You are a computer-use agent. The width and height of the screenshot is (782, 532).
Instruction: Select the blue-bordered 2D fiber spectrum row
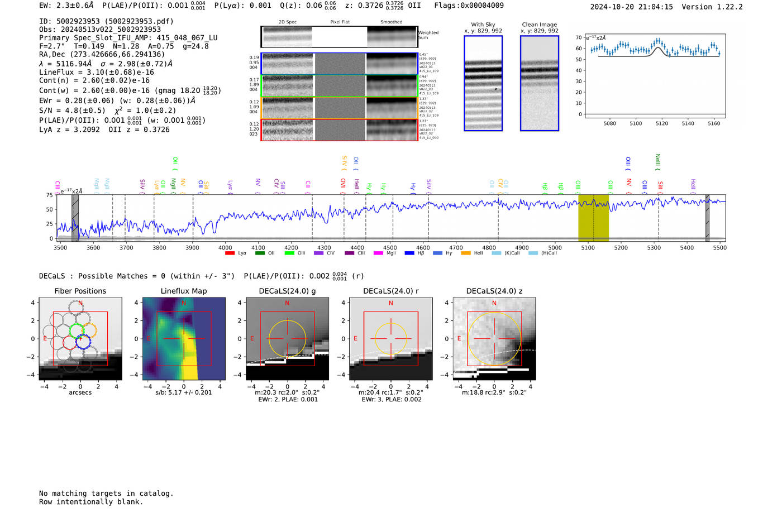[x=339, y=64]
